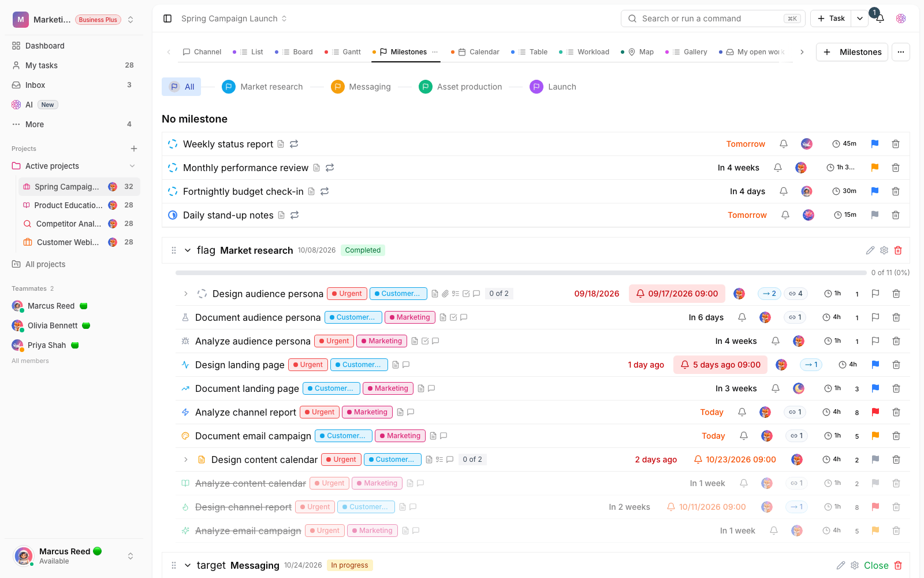Open the AI assistant icon in top-right
The image size is (924, 578).
pyautogui.click(x=901, y=18)
